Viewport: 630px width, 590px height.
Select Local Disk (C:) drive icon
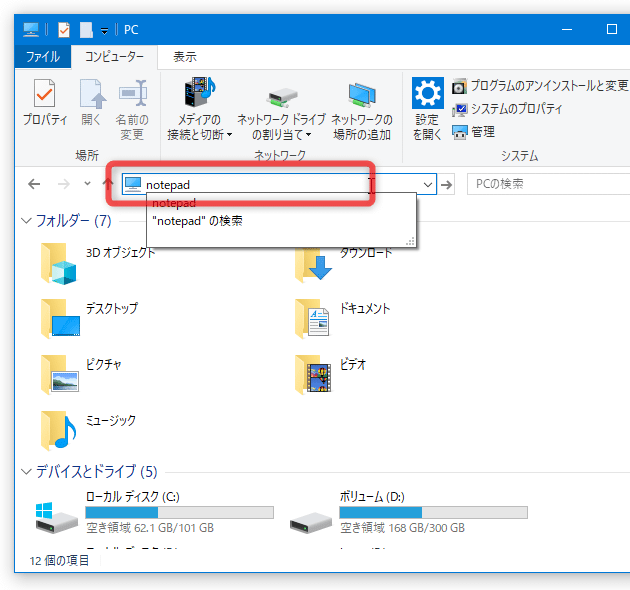56,518
